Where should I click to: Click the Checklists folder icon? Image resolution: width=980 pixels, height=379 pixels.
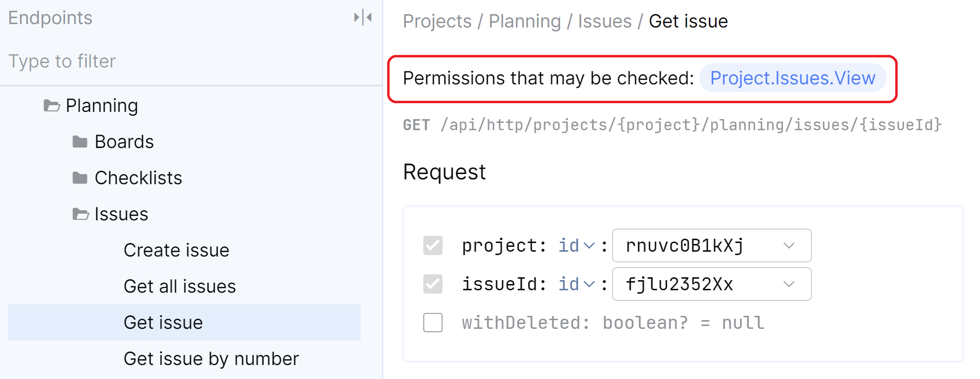pyautogui.click(x=80, y=178)
